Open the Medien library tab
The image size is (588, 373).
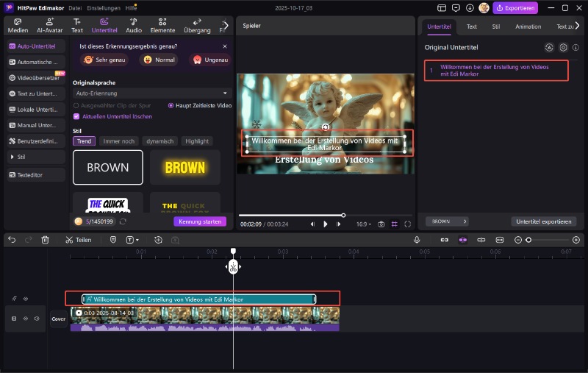18,26
